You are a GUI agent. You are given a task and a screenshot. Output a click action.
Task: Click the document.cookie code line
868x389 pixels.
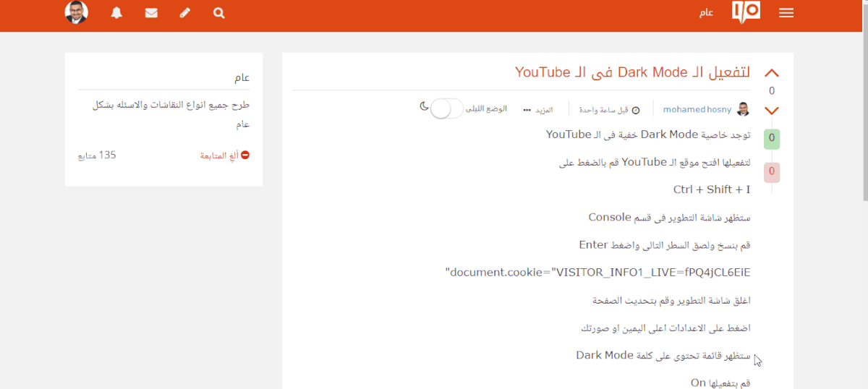point(598,273)
